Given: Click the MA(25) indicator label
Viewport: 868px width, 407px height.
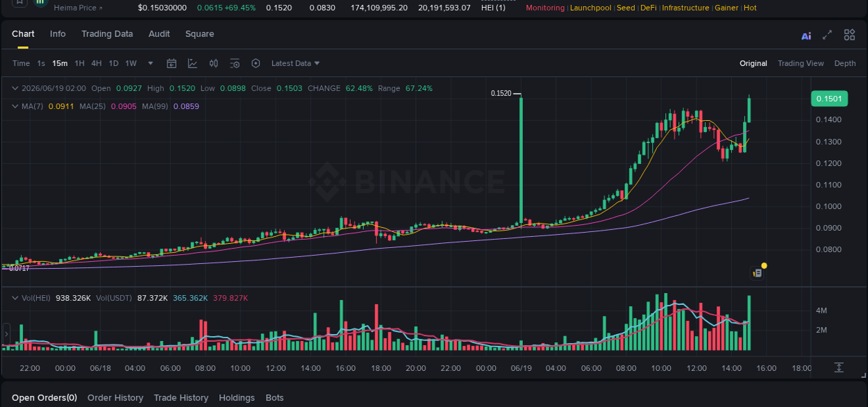Looking at the screenshot, I should point(92,106).
